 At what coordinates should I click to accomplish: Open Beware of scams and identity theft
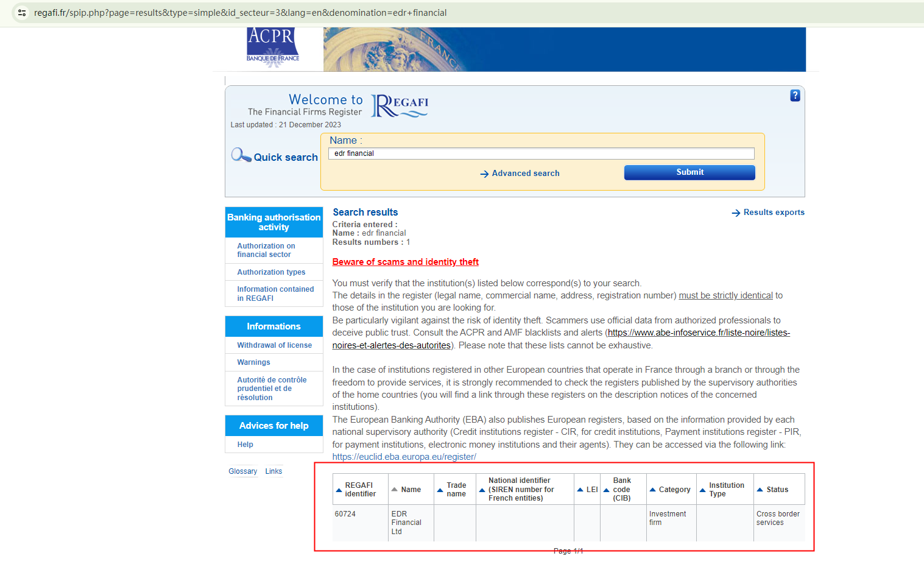click(405, 262)
